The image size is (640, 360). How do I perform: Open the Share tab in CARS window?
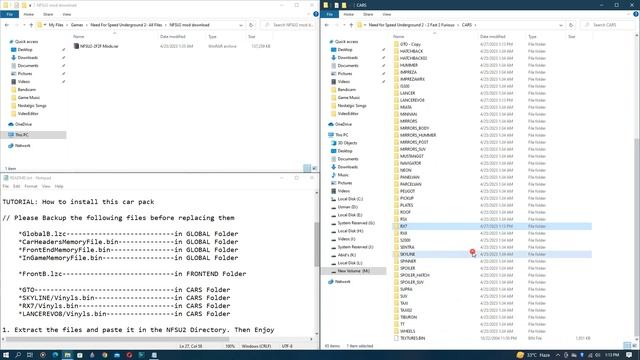(368, 14)
